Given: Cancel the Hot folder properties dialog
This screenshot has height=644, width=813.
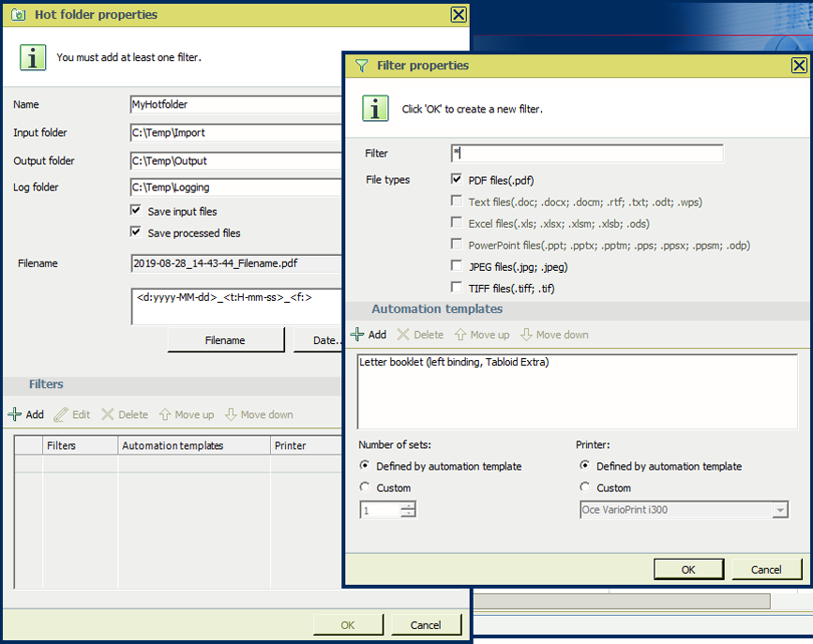Looking at the screenshot, I should pyautogui.click(x=425, y=625).
